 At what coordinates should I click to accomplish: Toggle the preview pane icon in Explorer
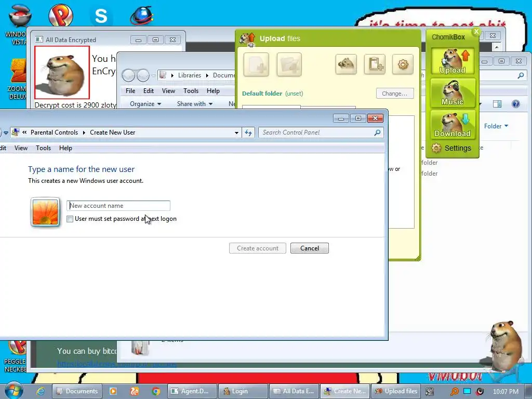tap(497, 104)
